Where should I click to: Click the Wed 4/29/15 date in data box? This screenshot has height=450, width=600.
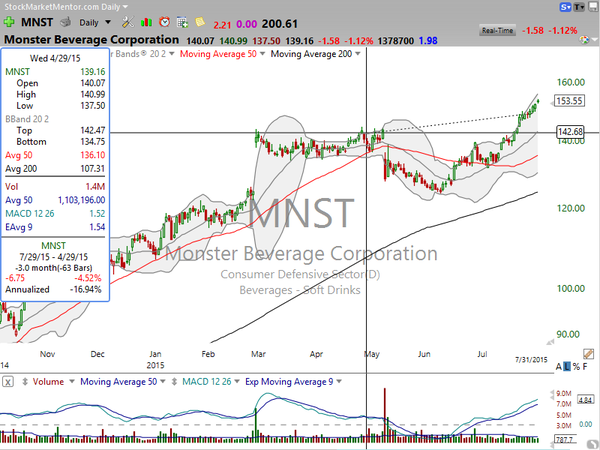point(55,58)
